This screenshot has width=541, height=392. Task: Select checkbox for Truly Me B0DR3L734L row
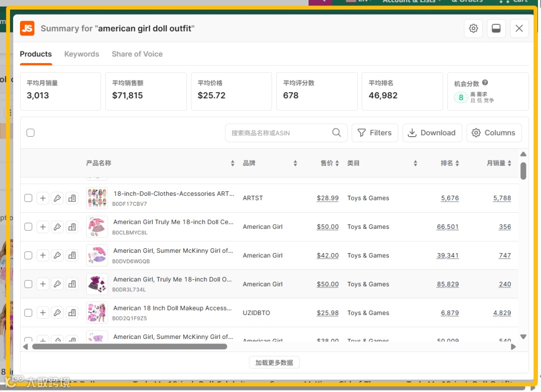[28, 284]
